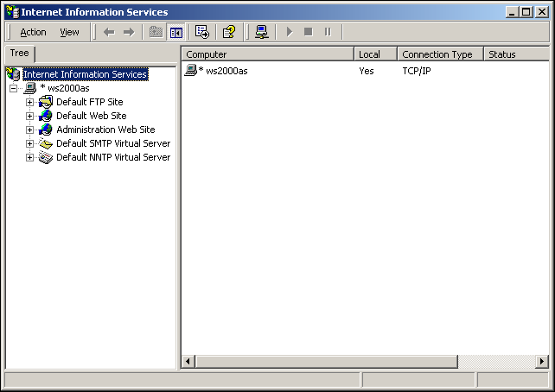Go forward with the right arrow
The image size is (555, 392).
coord(129,32)
